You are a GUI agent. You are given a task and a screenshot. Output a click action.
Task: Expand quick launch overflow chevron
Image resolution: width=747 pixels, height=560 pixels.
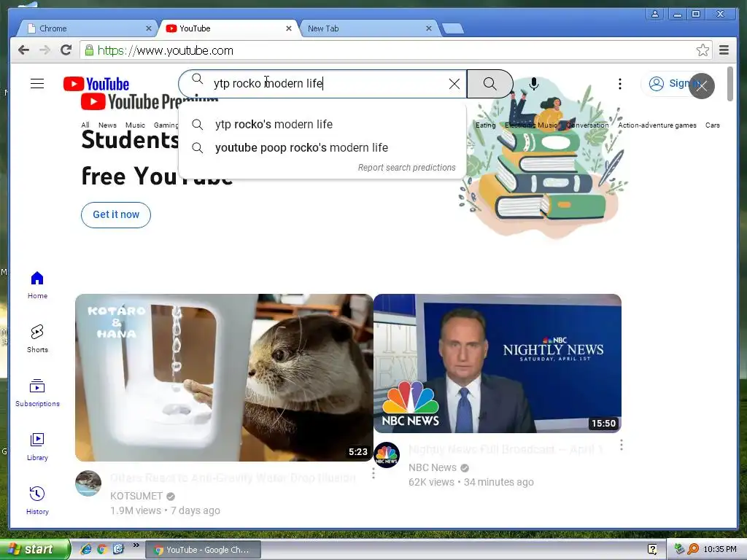click(x=136, y=545)
